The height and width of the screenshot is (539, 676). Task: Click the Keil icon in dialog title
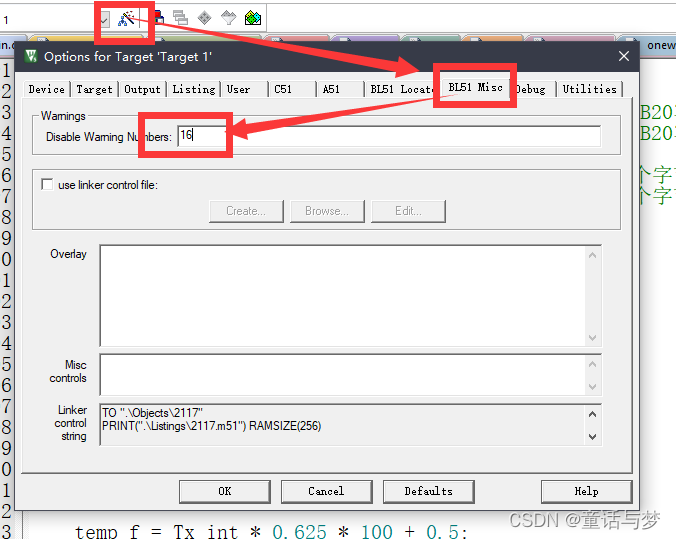point(31,56)
